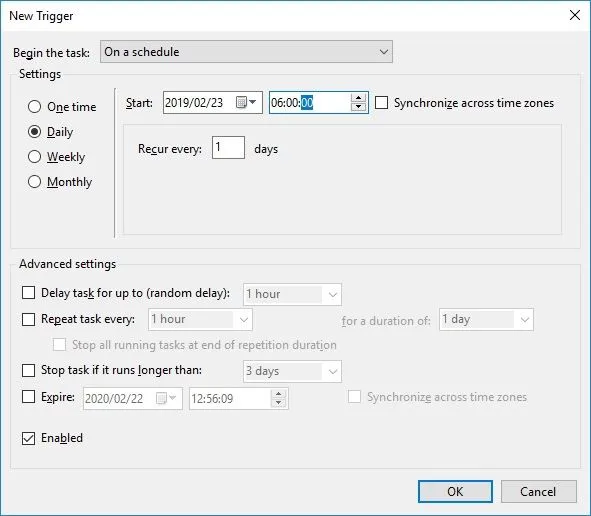The image size is (591, 516).
Task: Open the Start date calendar picker
Action: click(246, 102)
